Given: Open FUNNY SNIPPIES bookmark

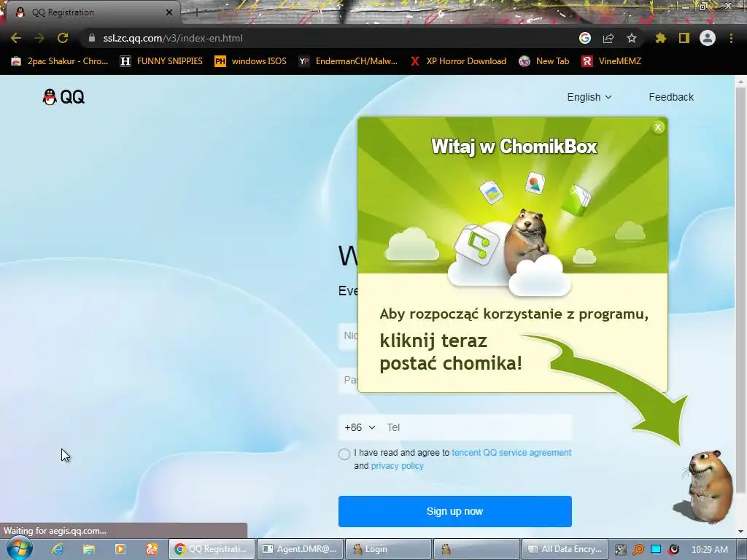Looking at the screenshot, I should point(161,61).
